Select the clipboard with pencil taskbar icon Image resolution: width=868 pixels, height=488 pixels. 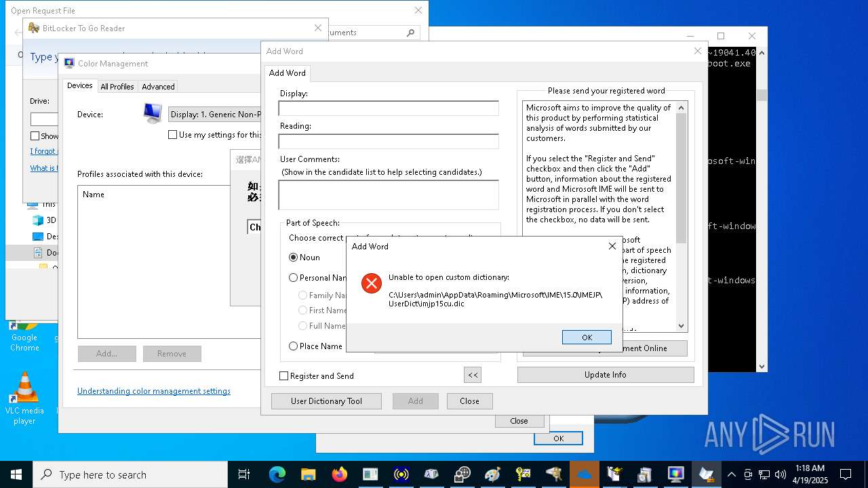pos(615,474)
